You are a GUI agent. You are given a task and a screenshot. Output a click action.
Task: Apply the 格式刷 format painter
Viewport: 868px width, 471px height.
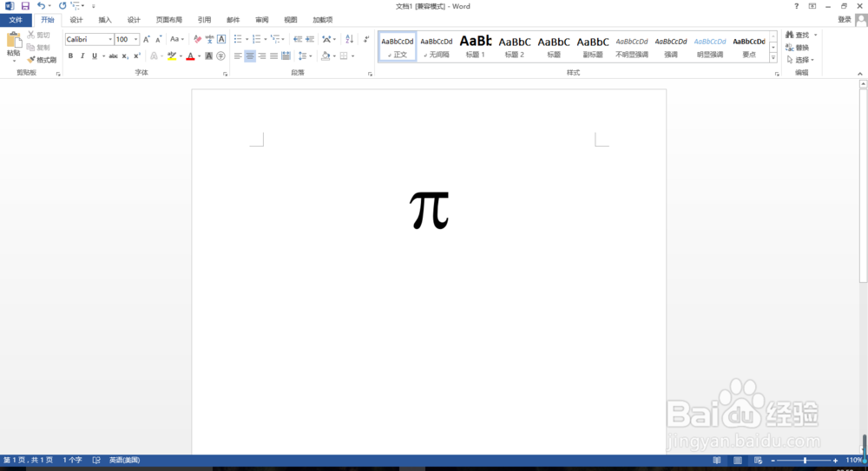pos(42,60)
